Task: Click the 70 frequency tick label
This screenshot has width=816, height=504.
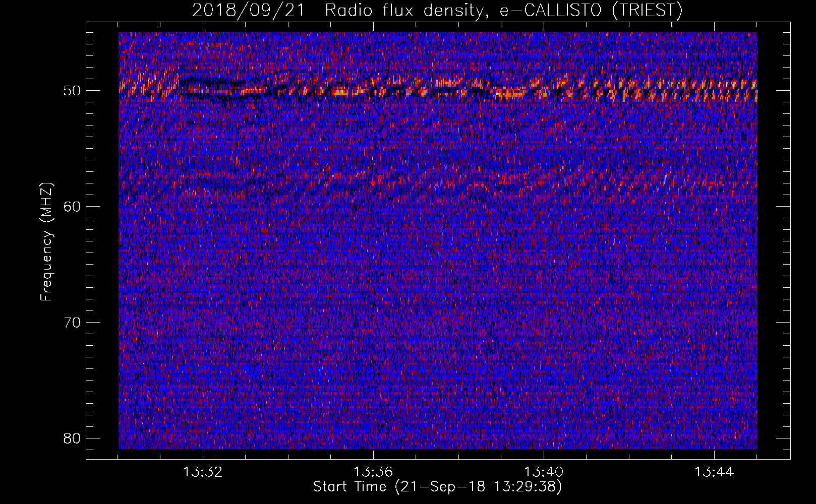Action: pyautogui.click(x=72, y=322)
